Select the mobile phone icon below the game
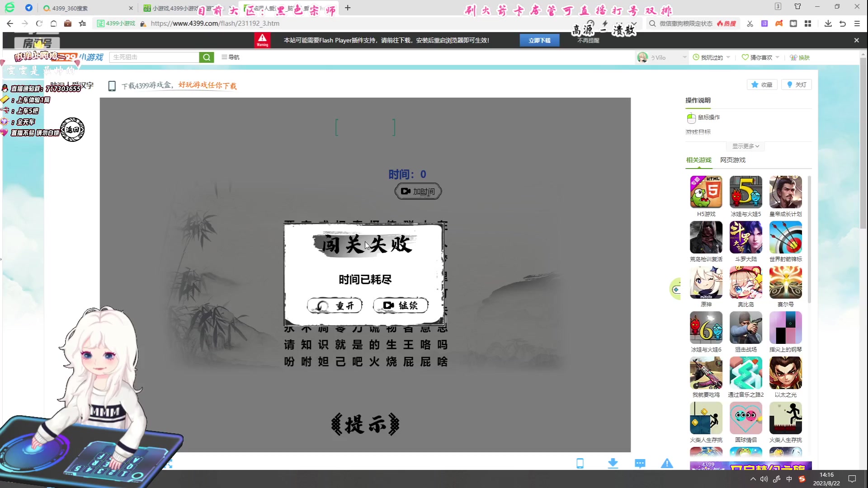Screen dimensions: 868x488 (x=580, y=463)
